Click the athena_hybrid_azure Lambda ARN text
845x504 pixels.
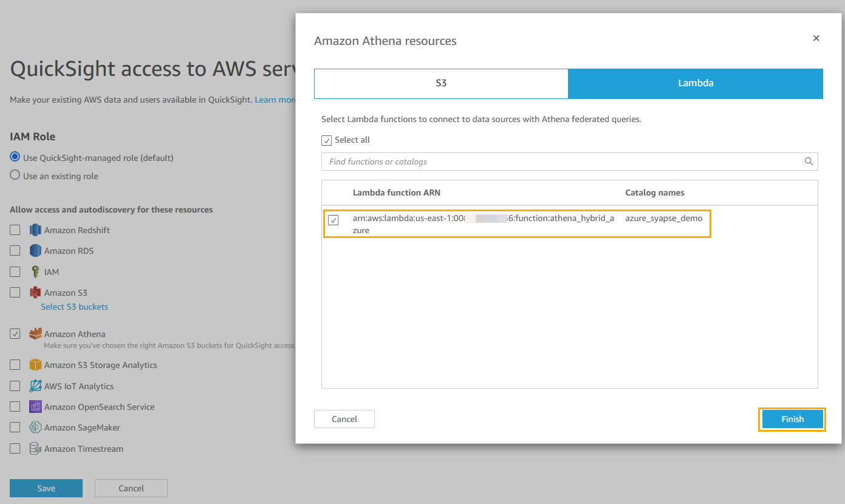484,224
